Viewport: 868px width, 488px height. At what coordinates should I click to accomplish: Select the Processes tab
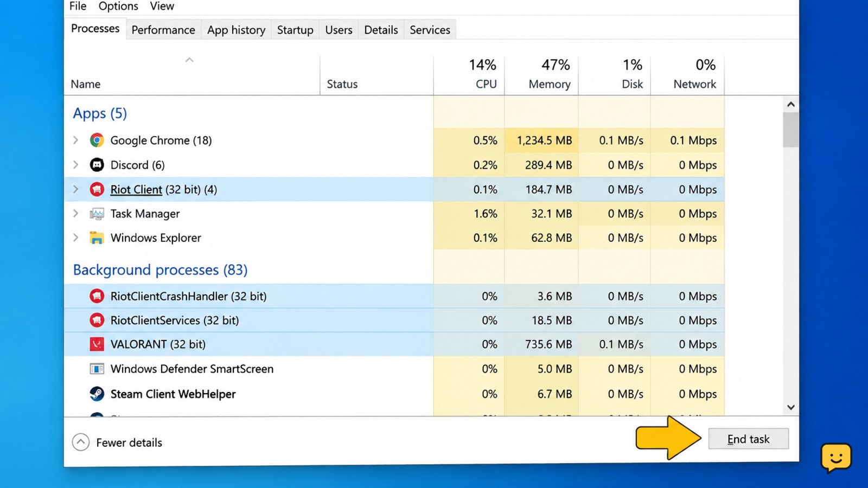[x=95, y=28]
